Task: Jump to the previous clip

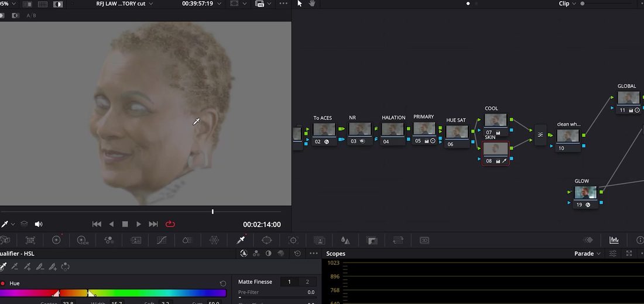Action: (97, 224)
